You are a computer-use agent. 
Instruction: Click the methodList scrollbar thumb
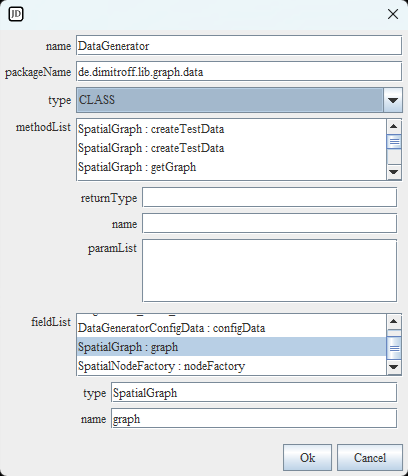(394, 142)
